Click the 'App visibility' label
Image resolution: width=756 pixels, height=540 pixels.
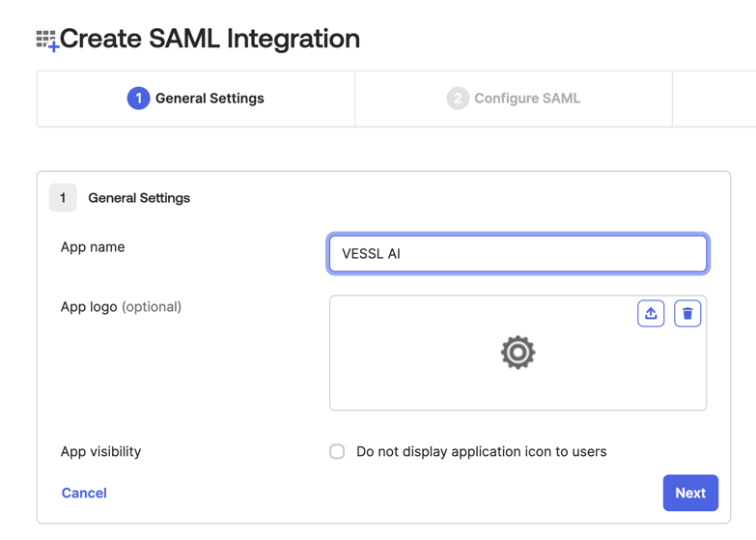pos(100,451)
